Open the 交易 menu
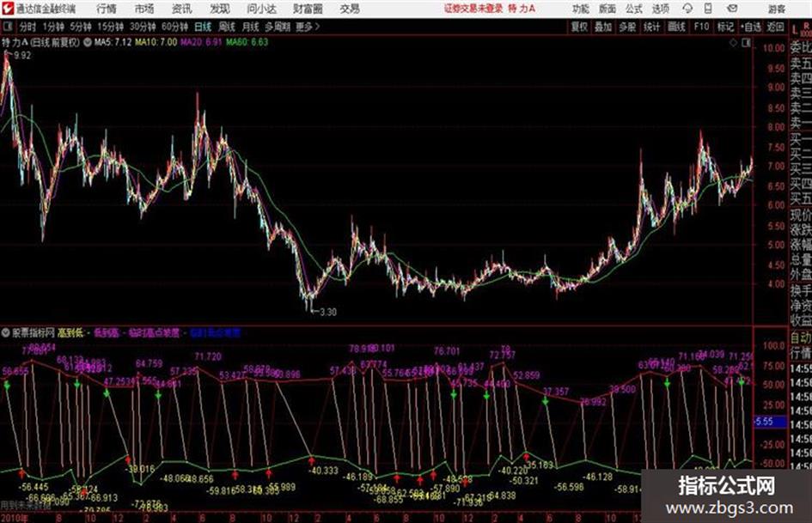The height and width of the screenshot is (523, 812). click(350, 9)
